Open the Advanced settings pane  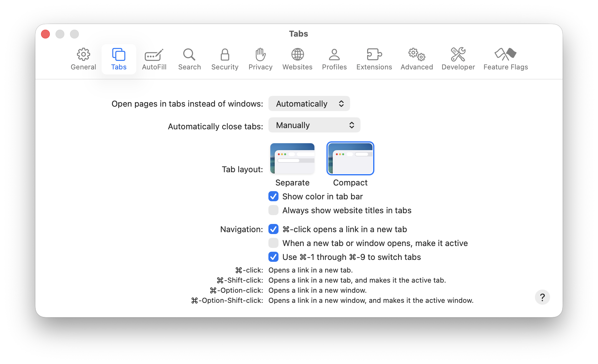click(416, 59)
